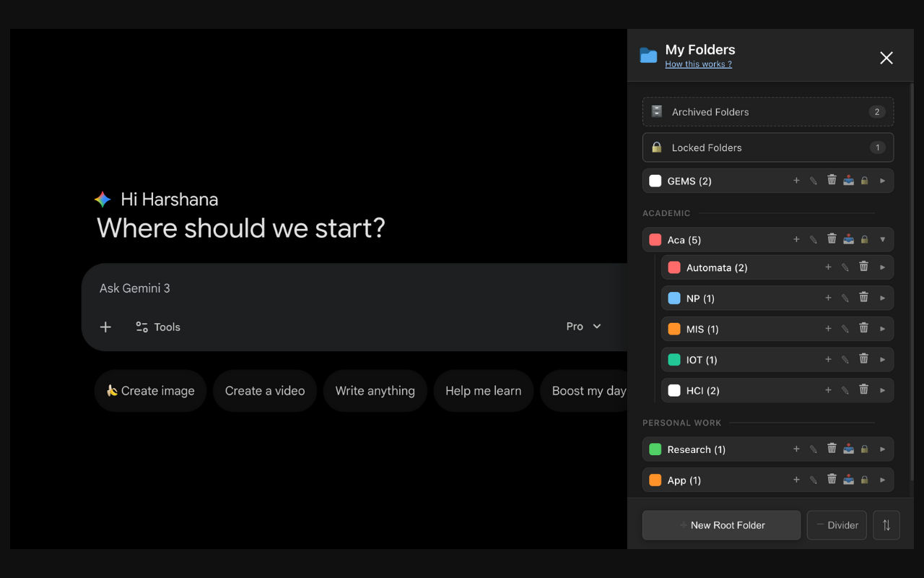Rename the Research folder

[x=814, y=449]
